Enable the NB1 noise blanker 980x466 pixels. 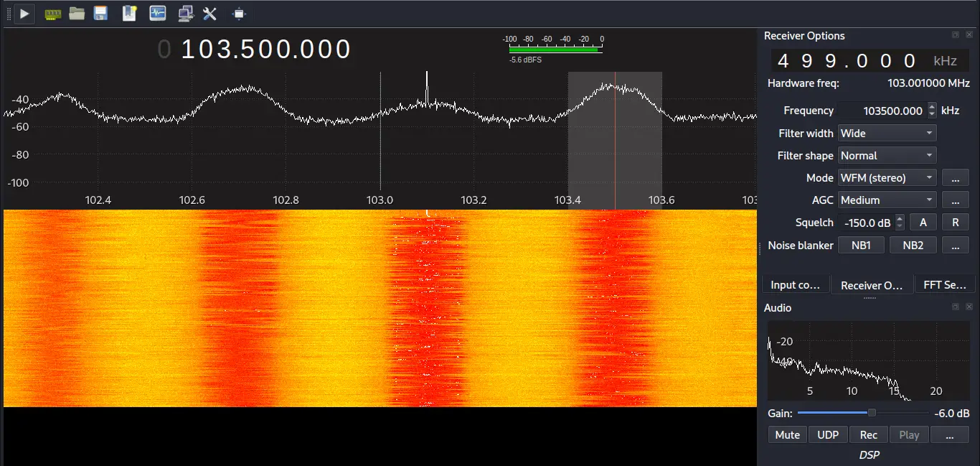coord(861,245)
